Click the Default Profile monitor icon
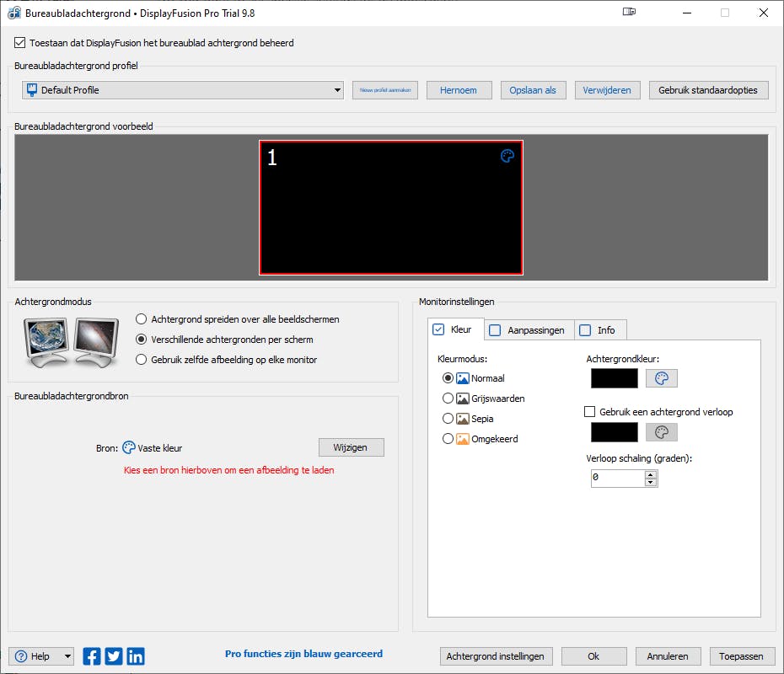This screenshot has height=674, width=784. coord(31,90)
